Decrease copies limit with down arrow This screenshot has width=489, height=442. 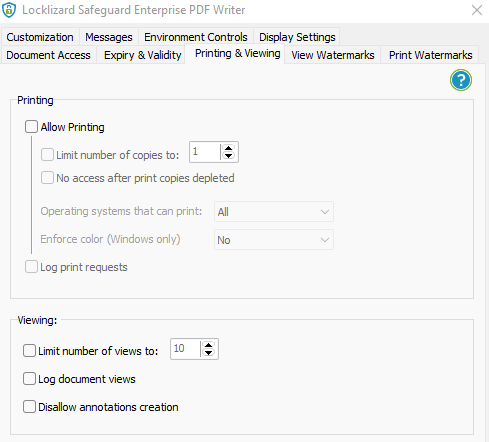click(x=228, y=156)
